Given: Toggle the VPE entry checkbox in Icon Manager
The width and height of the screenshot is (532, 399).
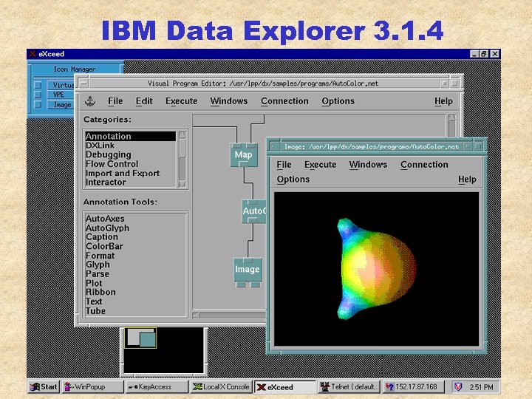Looking at the screenshot, I should click(x=38, y=95).
